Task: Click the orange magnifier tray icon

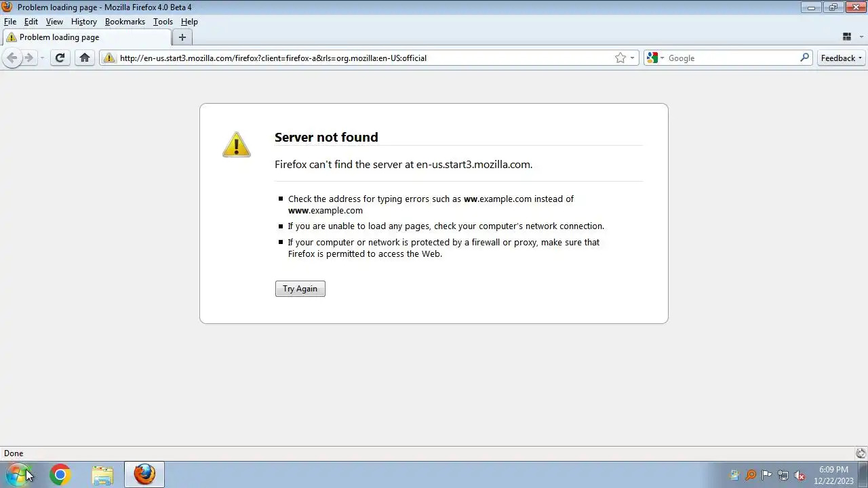Action: pos(751,475)
